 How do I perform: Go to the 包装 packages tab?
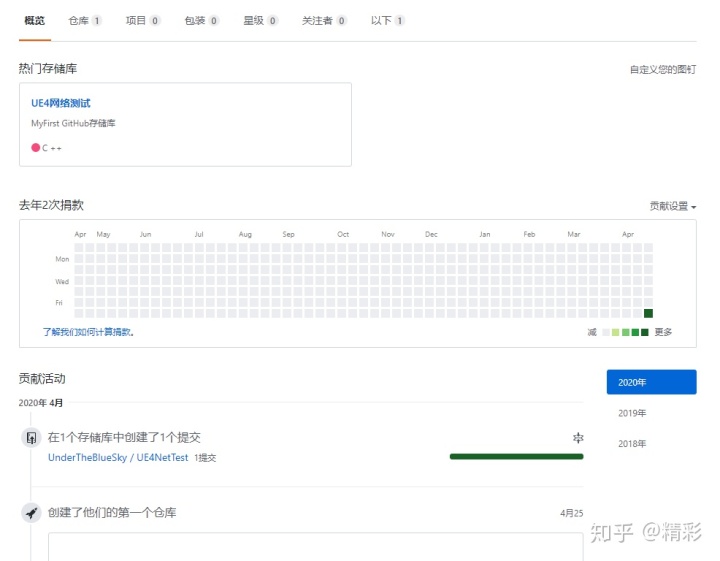click(202, 21)
